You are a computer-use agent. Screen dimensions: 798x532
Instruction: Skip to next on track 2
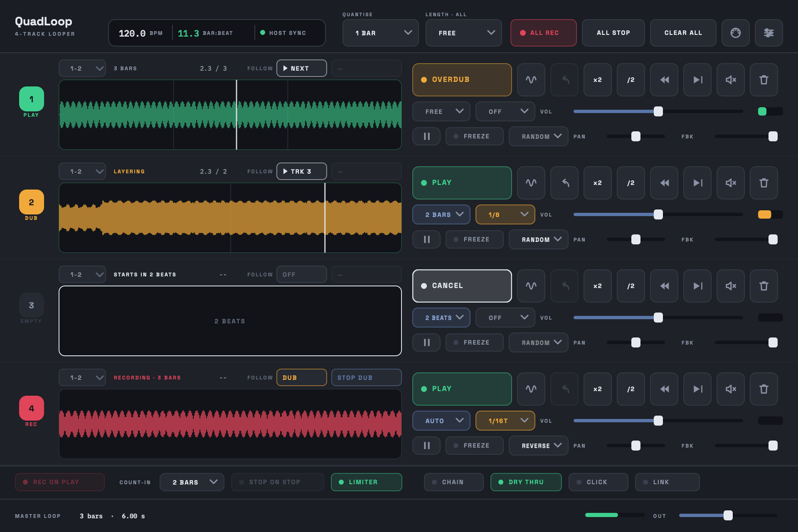697,183
